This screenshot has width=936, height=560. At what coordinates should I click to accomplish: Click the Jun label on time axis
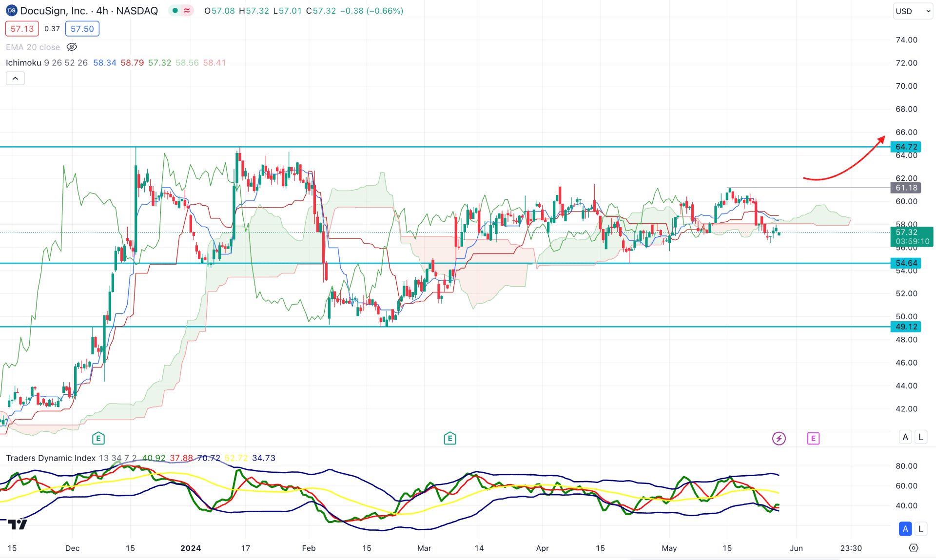[x=796, y=548]
